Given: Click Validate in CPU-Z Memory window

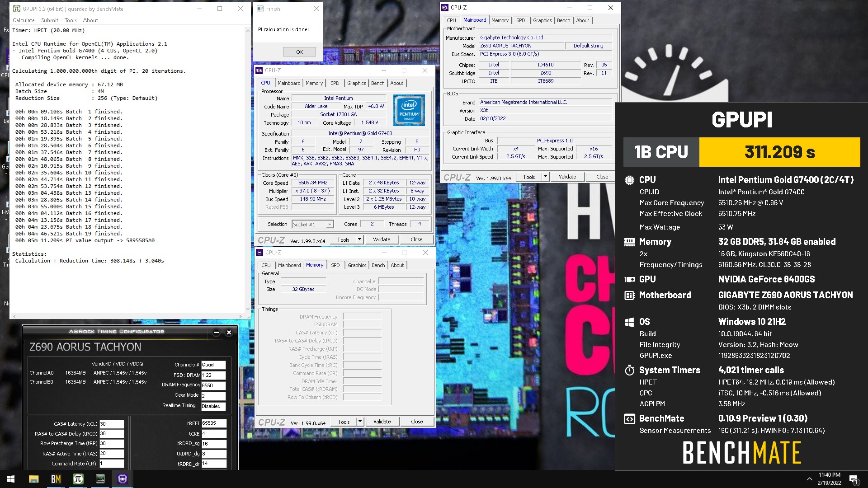Looking at the screenshot, I should coord(382,422).
